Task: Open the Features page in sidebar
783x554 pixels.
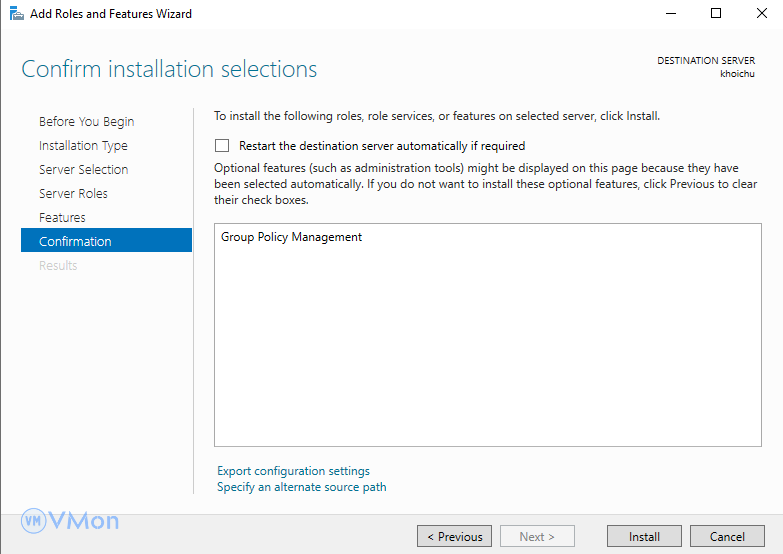Action: pos(62,218)
